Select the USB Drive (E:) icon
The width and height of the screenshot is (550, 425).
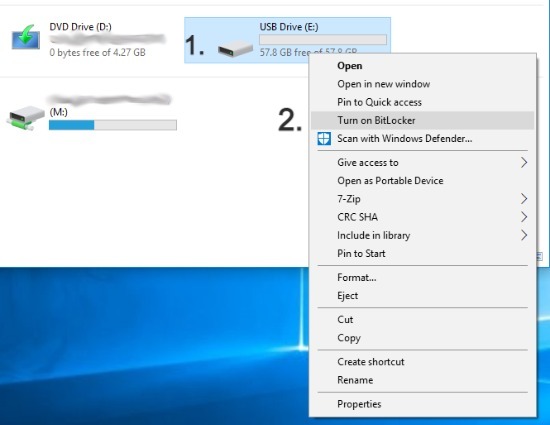[235, 48]
